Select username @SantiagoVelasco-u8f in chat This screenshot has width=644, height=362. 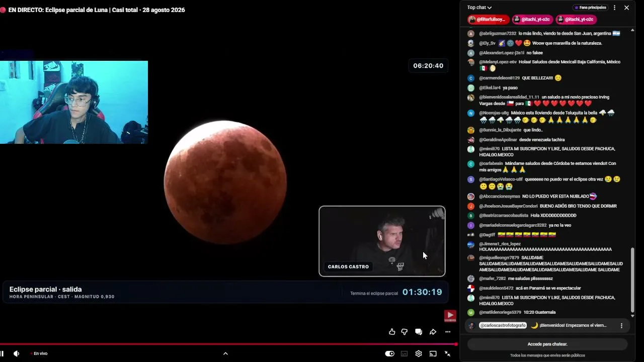(501, 179)
